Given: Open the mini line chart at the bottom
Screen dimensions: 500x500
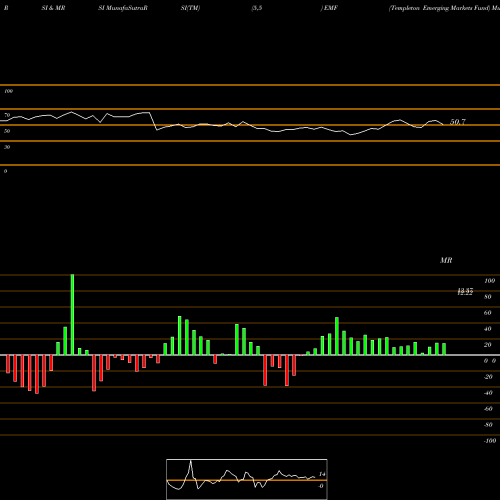Looking at the screenshot, I should [247, 479].
